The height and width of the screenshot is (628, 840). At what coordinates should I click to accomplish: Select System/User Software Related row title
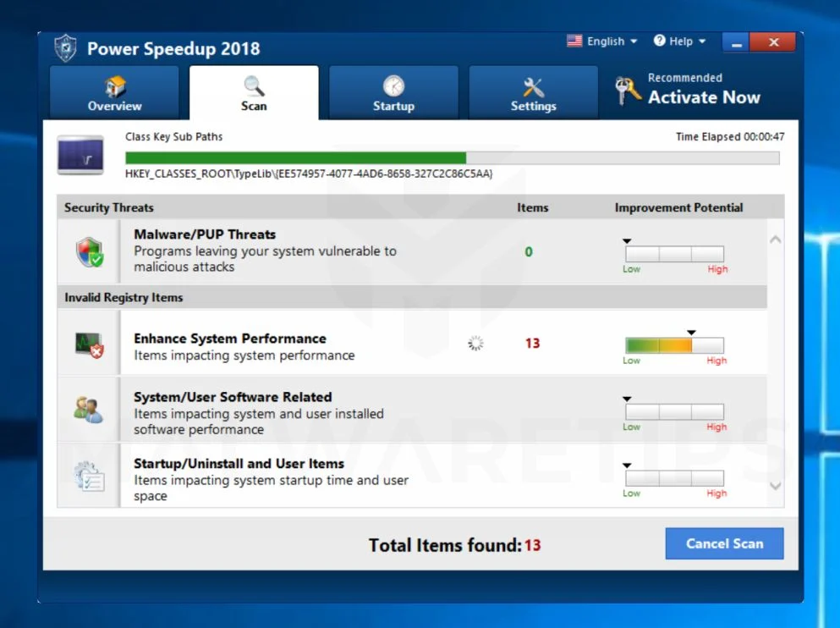(233, 397)
